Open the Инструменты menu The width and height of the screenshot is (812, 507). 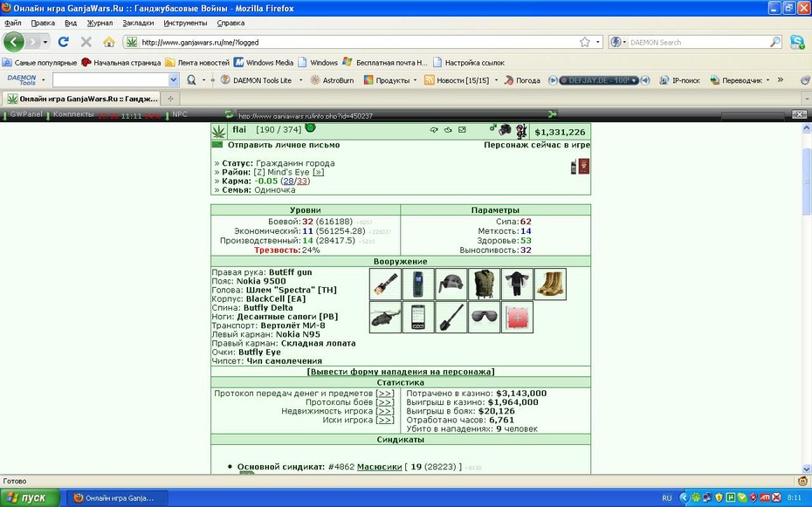click(x=185, y=23)
